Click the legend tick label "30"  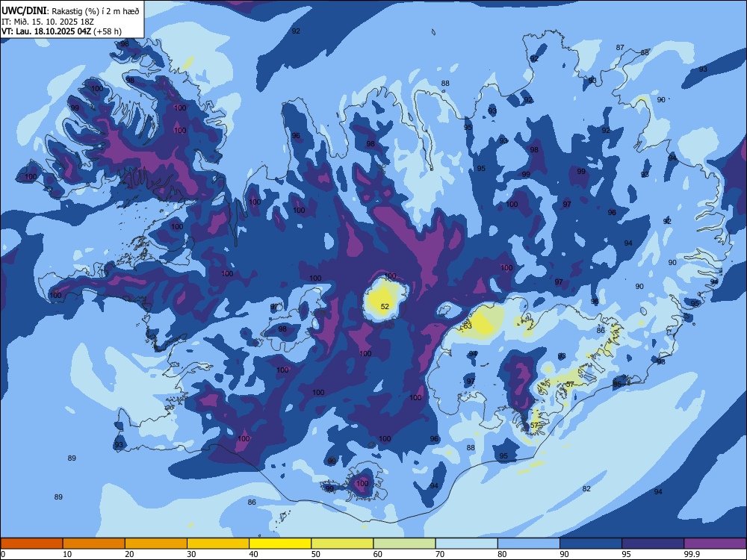pyautogui.click(x=191, y=554)
